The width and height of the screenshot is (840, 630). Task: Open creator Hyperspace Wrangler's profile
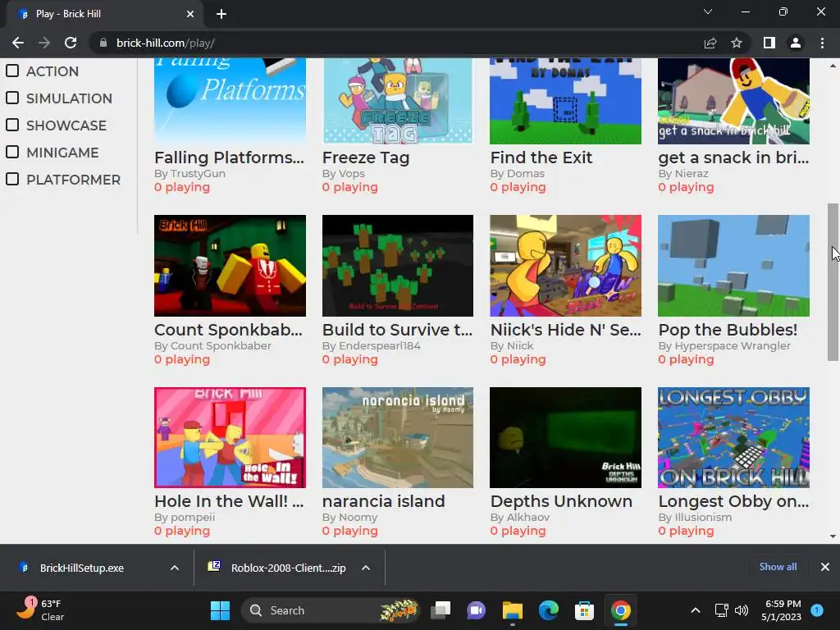click(x=733, y=345)
